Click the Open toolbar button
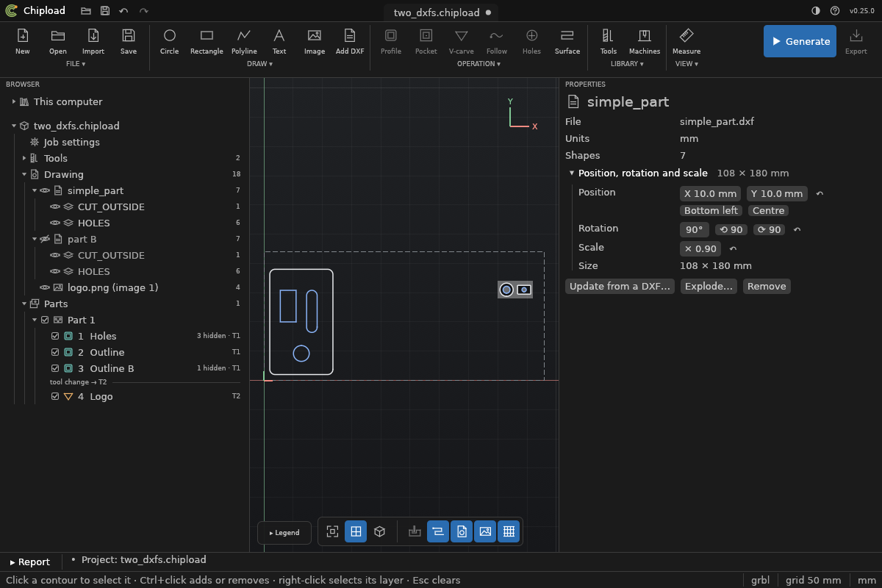882x588 pixels. (58, 41)
